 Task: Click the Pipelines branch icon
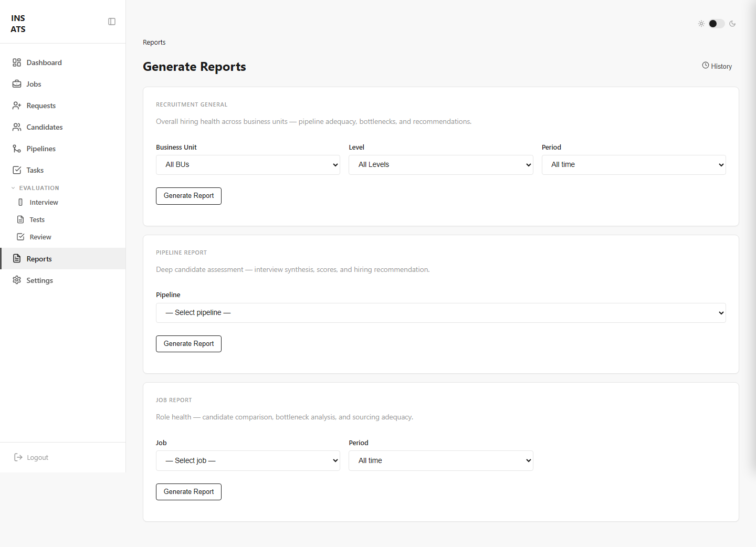(x=17, y=149)
